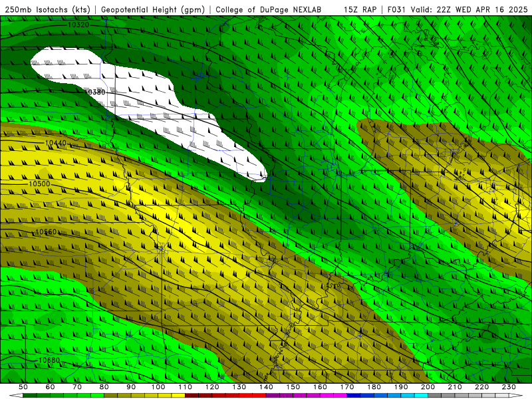The height and width of the screenshot is (399, 532).
Task: Click the 50 knots color scale label
Action: 23,387
